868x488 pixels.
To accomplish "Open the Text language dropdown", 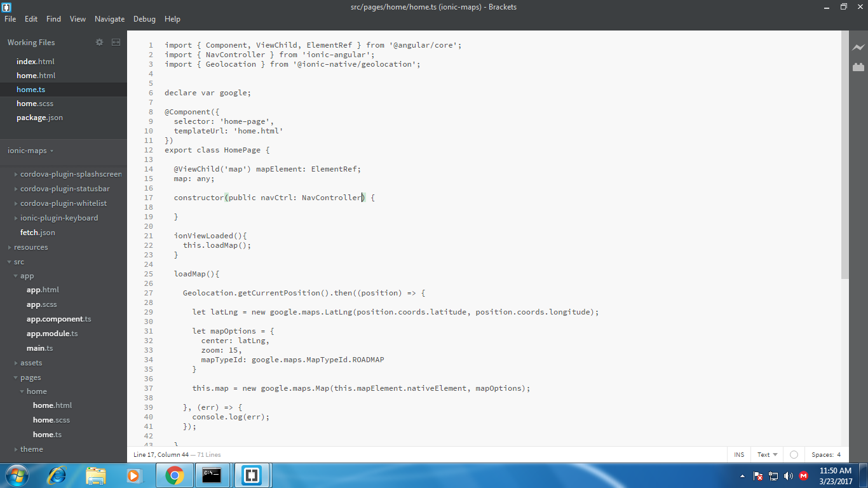I will pos(767,454).
